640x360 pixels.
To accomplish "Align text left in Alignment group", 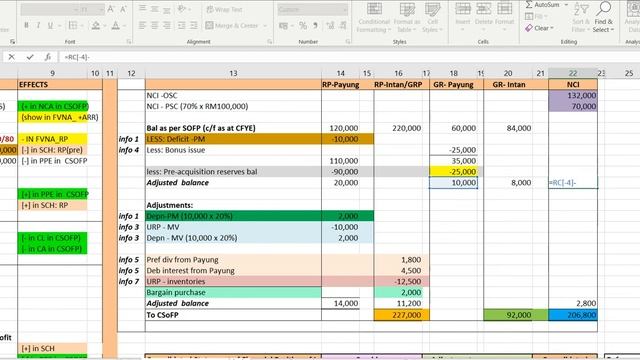I will click(142, 25).
